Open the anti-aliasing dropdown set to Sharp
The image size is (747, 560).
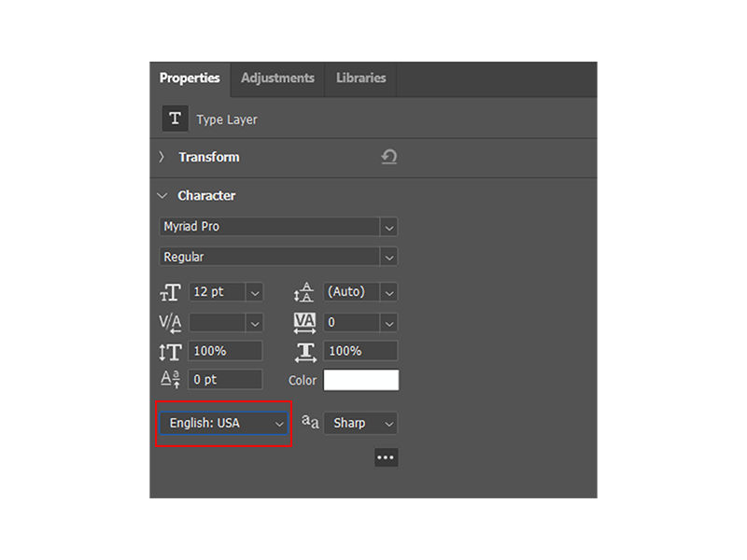click(x=383, y=423)
